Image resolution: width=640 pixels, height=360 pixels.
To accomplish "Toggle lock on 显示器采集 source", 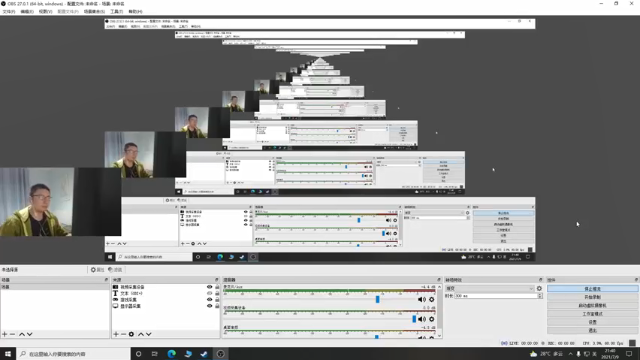I will (x=217, y=306).
